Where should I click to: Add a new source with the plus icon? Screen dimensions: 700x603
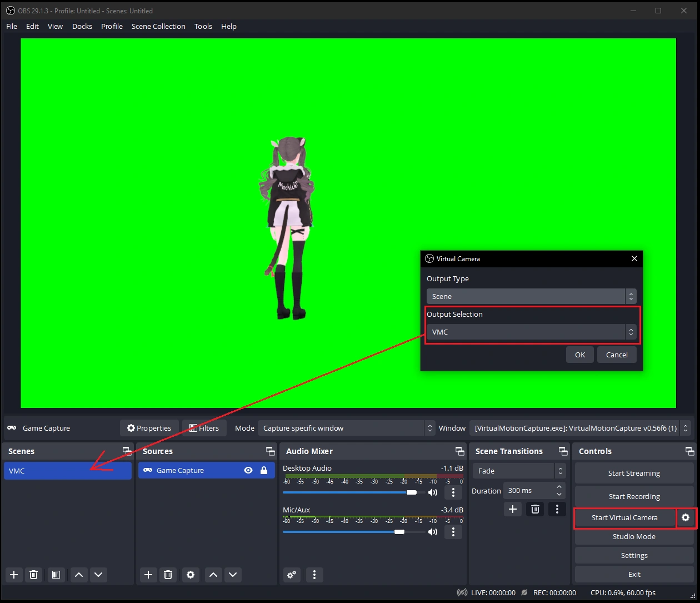click(x=148, y=575)
